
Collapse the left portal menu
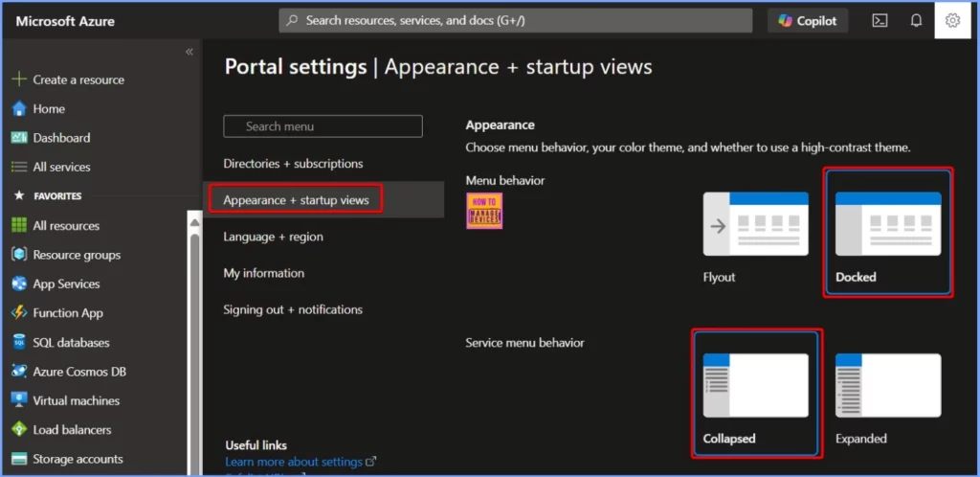[189, 52]
